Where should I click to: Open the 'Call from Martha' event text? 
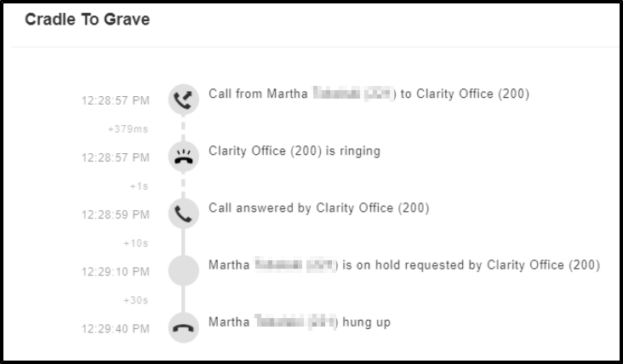click(x=369, y=94)
